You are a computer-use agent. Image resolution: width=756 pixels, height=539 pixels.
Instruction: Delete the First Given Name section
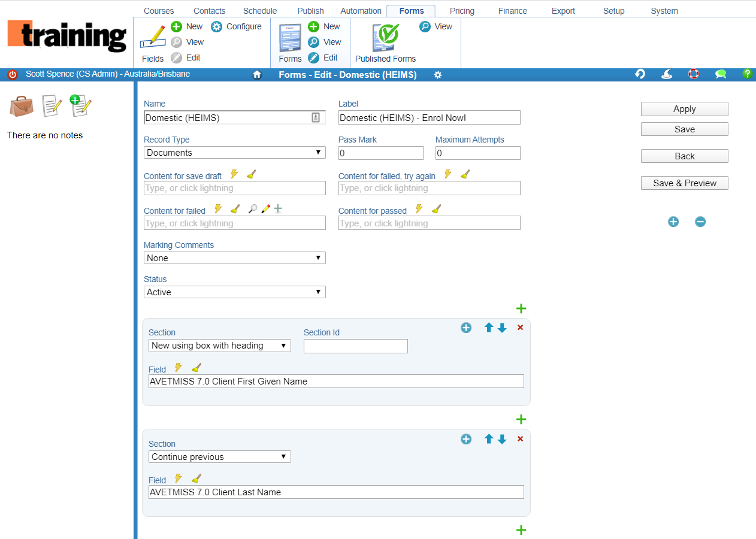point(520,328)
